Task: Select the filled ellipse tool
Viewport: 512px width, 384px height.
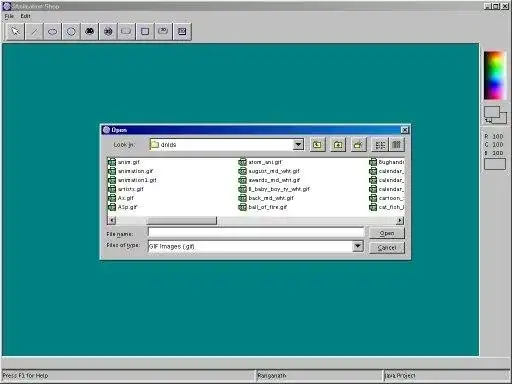Action: click(x=90, y=32)
